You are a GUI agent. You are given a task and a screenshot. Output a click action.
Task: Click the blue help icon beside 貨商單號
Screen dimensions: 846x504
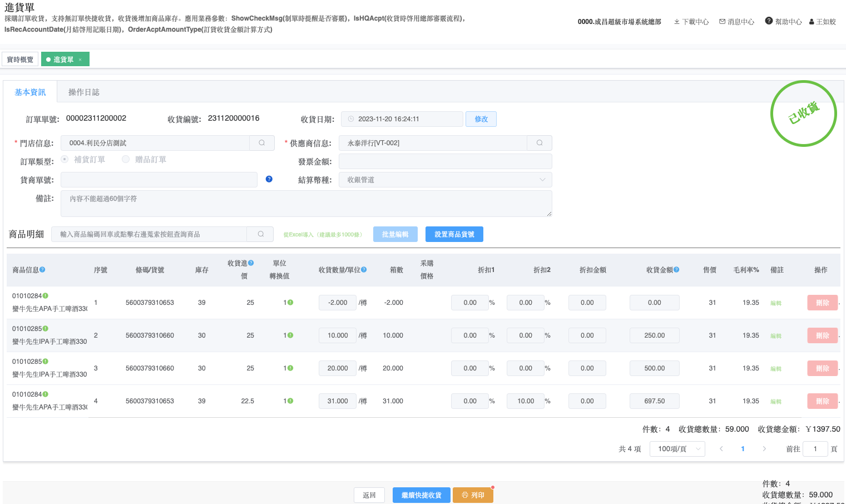pyautogui.click(x=269, y=179)
